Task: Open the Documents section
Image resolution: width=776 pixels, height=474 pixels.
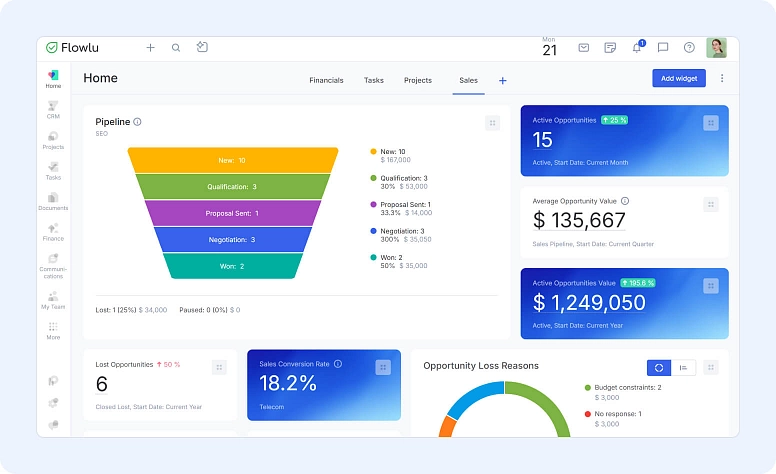Action: tap(53, 201)
